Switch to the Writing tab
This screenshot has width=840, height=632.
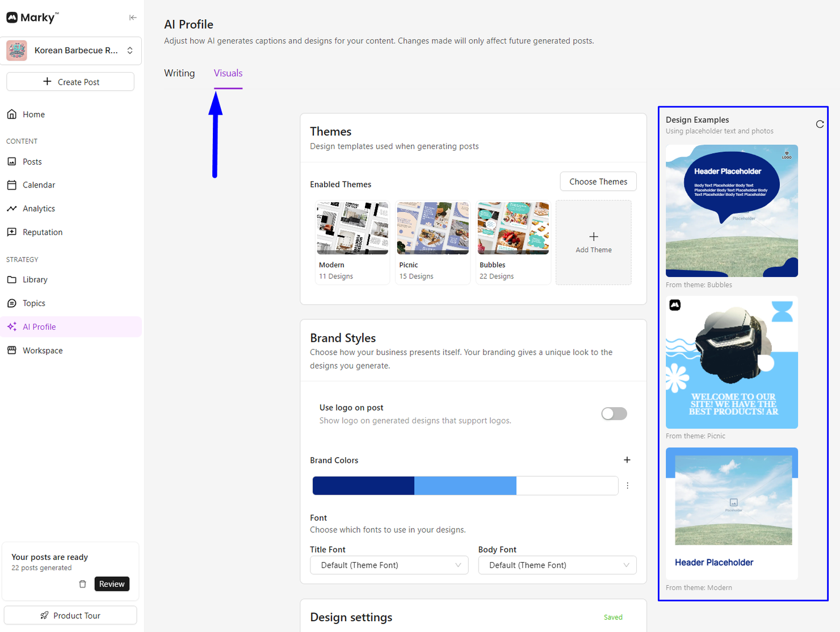point(179,73)
